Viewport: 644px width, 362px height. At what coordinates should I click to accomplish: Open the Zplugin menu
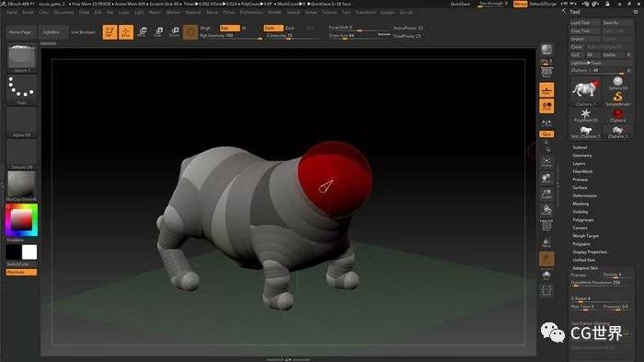coord(387,12)
